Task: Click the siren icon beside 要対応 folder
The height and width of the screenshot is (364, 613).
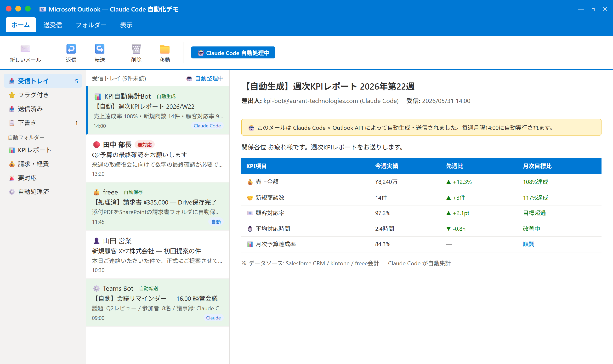Action: pos(12,178)
